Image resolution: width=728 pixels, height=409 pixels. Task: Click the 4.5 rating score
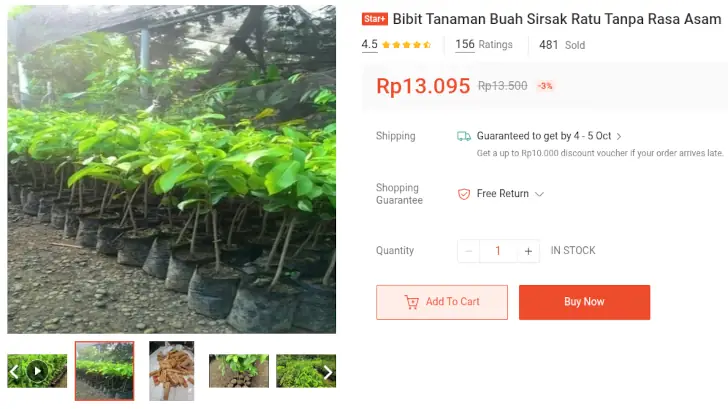[x=370, y=45]
